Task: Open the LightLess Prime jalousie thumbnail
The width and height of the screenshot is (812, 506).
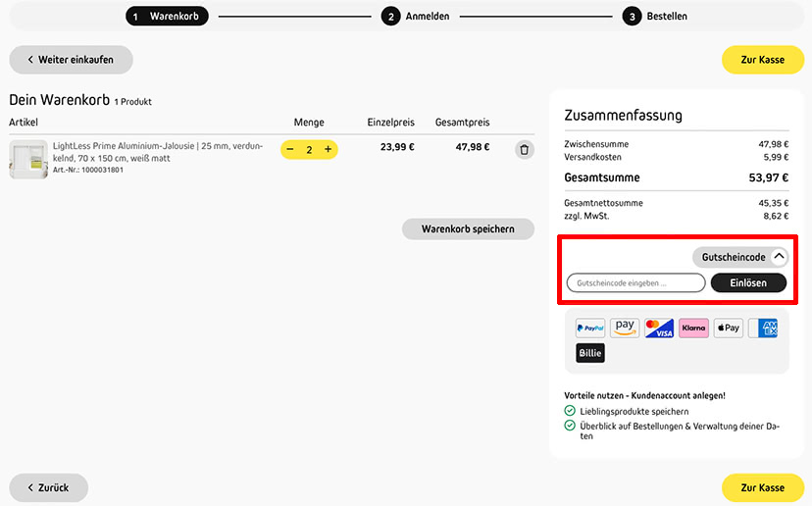Action: (x=28, y=160)
